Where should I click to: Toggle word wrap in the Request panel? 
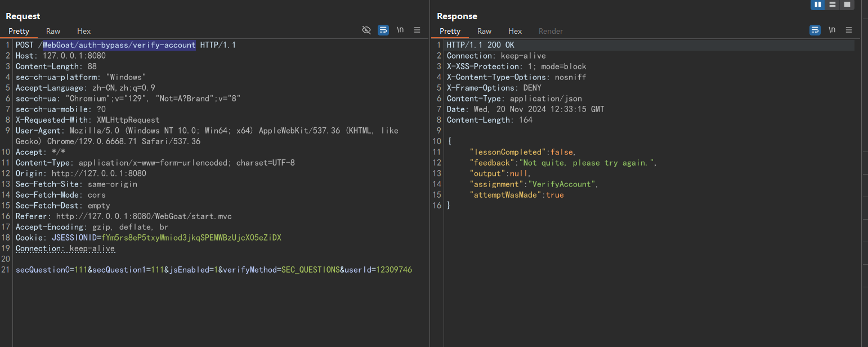(383, 30)
